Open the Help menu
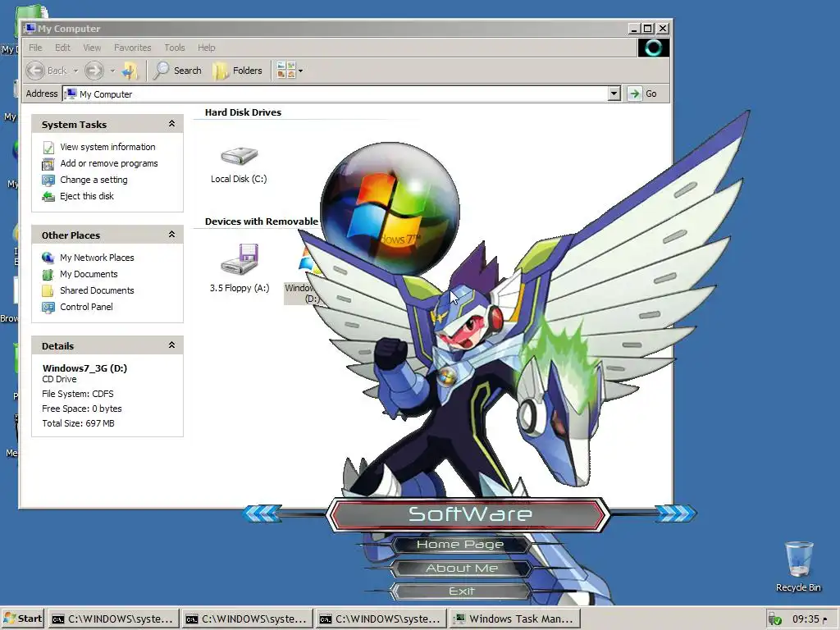This screenshot has width=840, height=630. pos(206,48)
